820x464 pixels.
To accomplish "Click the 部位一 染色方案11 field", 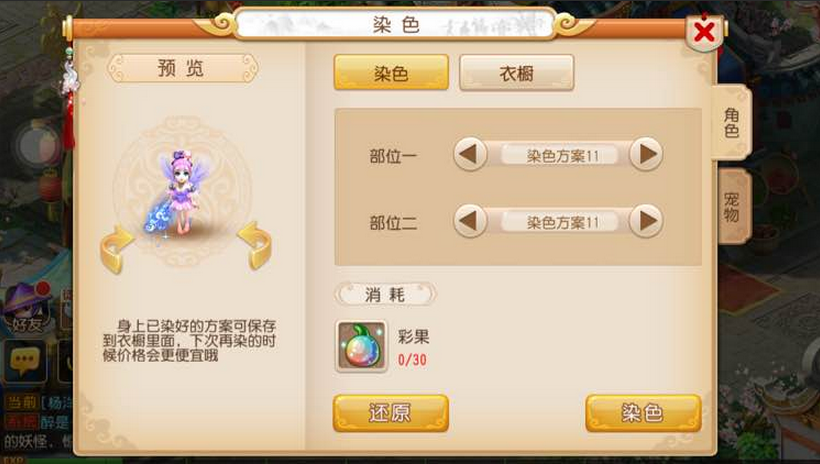I will (559, 155).
